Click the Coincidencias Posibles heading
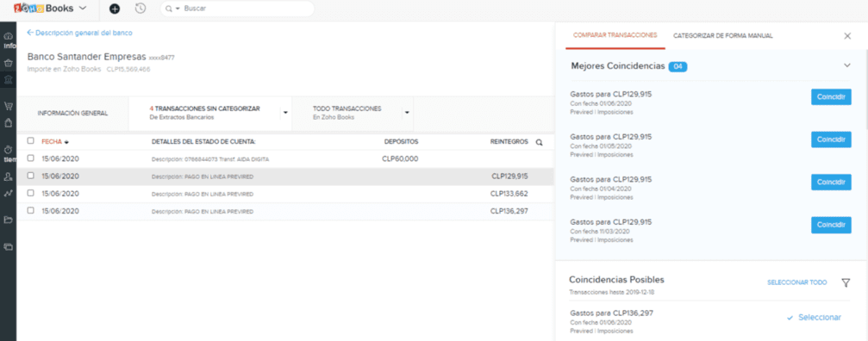Screen dimensions: 868x341 tap(616, 280)
